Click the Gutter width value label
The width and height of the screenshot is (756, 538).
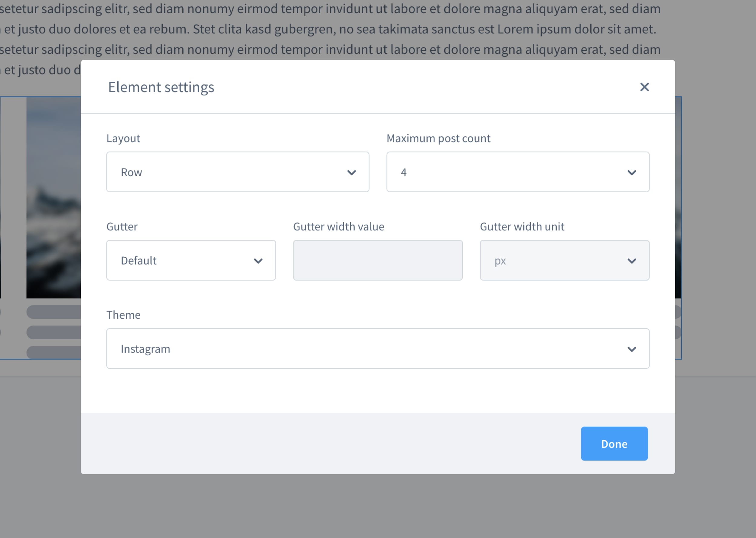click(x=339, y=227)
